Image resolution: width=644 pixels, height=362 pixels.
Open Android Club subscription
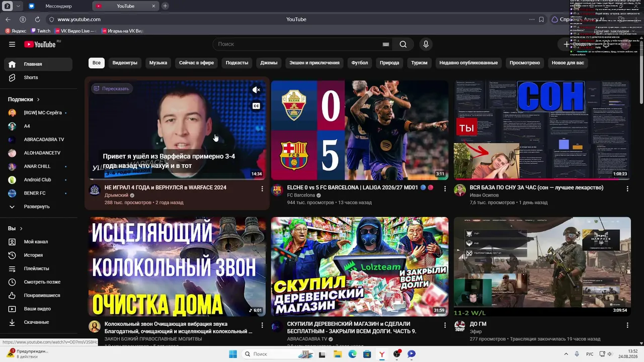(38, 179)
